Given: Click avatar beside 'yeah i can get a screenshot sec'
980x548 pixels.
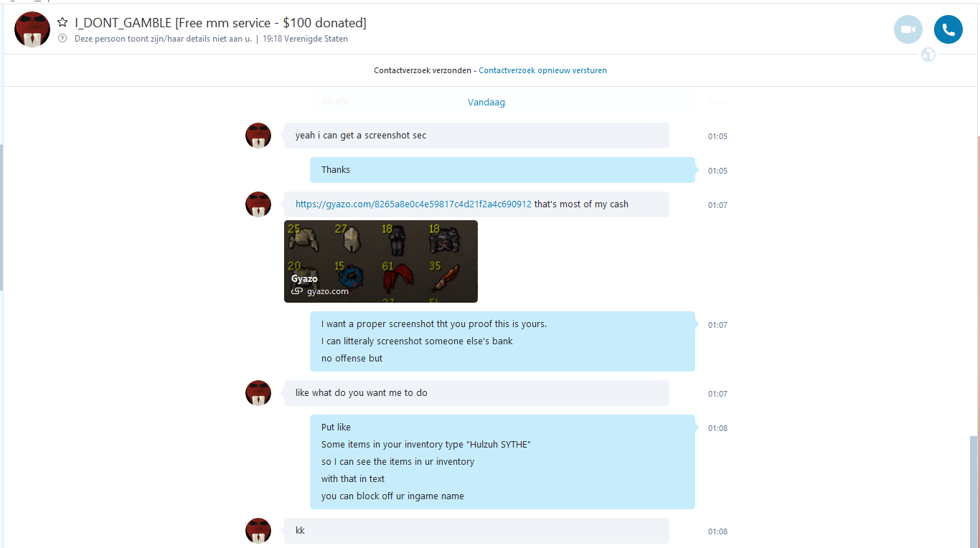Looking at the screenshot, I should tap(258, 136).
